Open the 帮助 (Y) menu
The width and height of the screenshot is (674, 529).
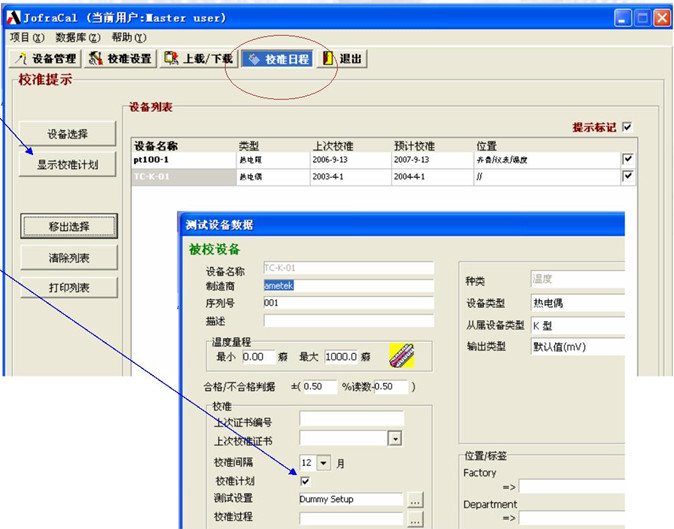(129, 38)
